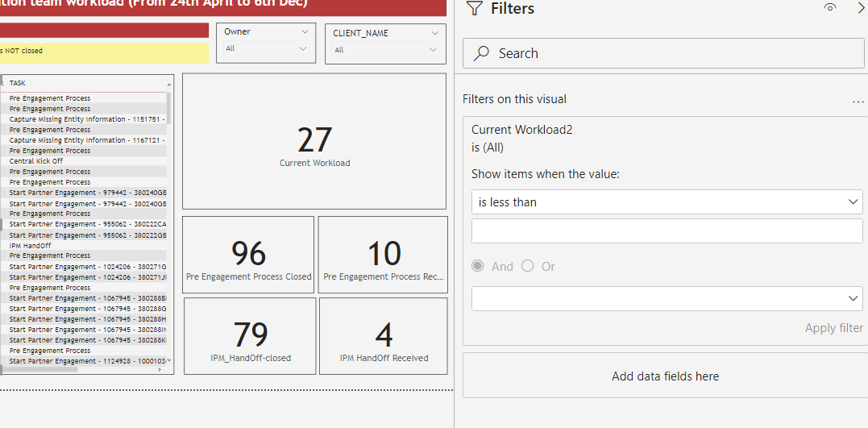Open the CLIENT_NAME slicer All dropdown
868x428 pixels.
click(385, 50)
